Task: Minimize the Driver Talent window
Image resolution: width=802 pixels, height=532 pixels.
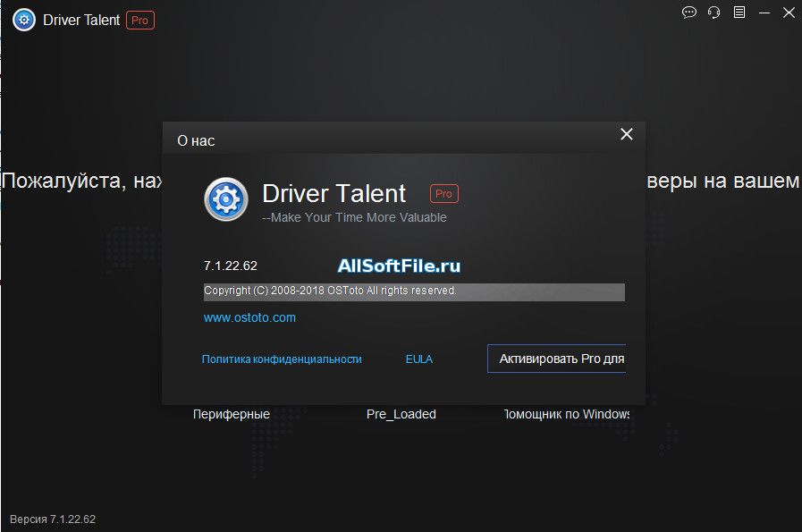Action: coord(764,13)
